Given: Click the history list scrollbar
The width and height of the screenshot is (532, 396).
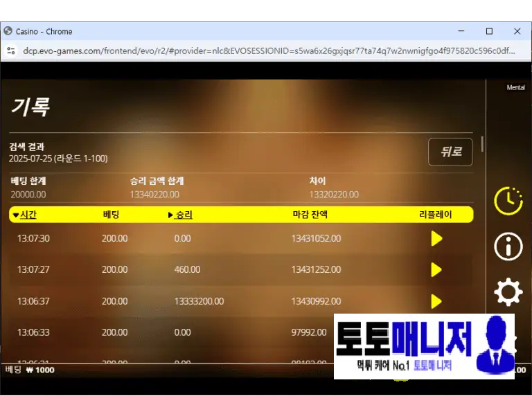Looking at the screenshot, I should click(x=482, y=145).
